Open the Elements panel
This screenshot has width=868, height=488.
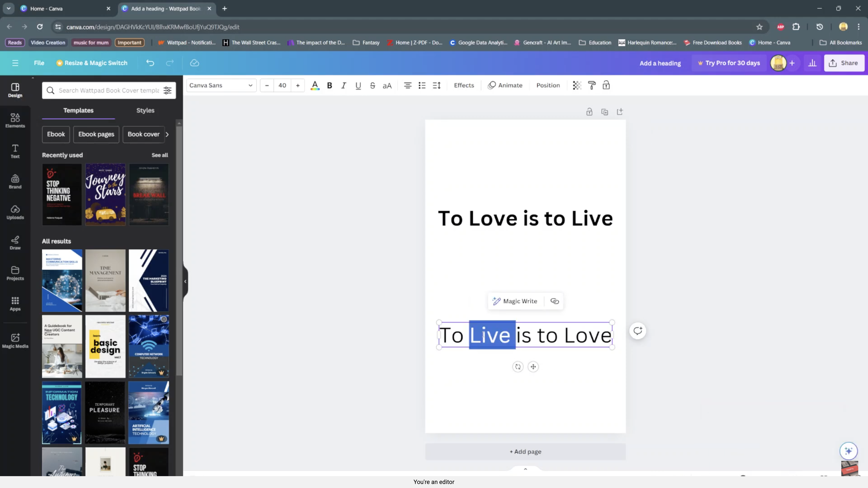[15, 121]
